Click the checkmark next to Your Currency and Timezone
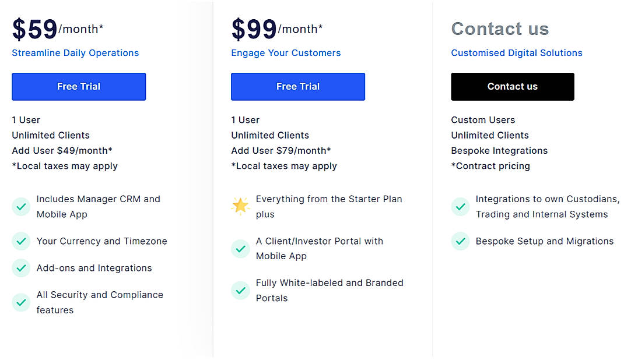The image size is (624, 364). click(21, 241)
